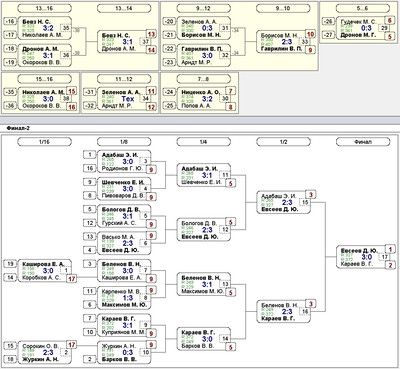Click the 13...16 placement bracket header
Image resolution: width=400 pixels, height=369 pixels.
click(44, 8)
